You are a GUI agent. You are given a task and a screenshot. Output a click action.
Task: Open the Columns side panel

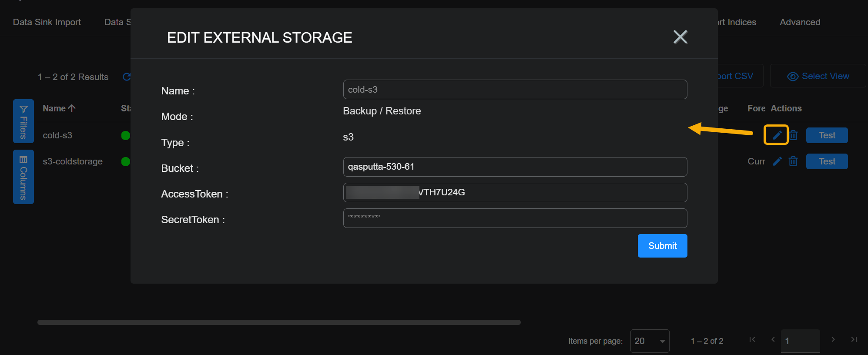click(x=23, y=177)
